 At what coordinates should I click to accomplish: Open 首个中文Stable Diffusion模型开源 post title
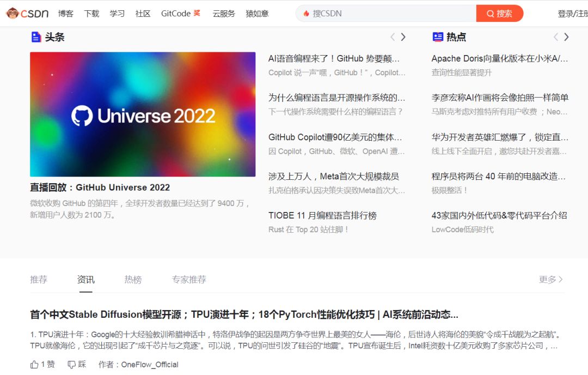[x=244, y=314]
